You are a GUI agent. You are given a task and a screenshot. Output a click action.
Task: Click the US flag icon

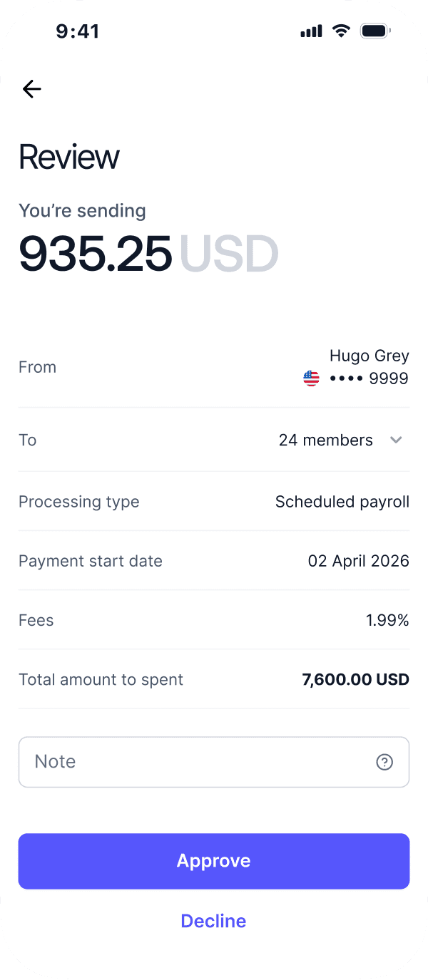pyautogui.click(x=312, y=378)
